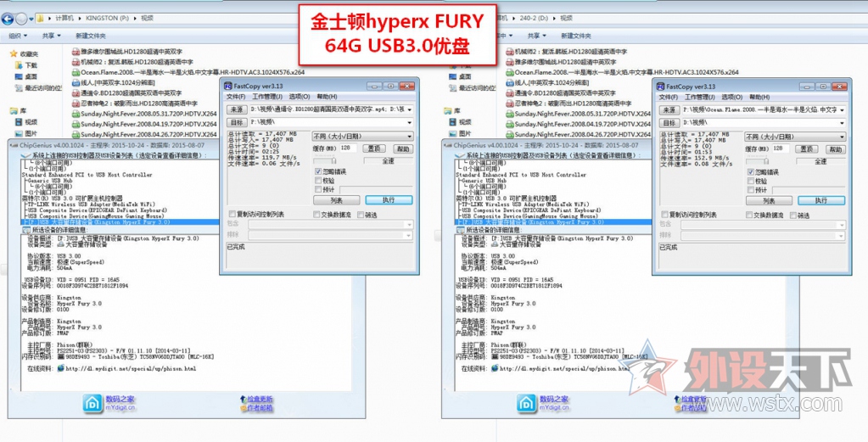This screenshot has width=868, height=442.
Task: Click 新建文件夹 in KINGSTON (P:) explorer toolbar
Action: tap(91, 36)
